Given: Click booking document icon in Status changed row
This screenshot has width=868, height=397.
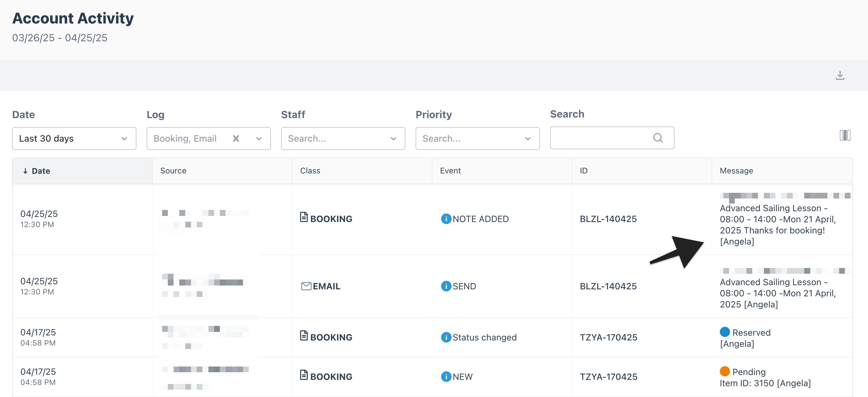Looking at the screenshot, I should click(x=304, y=335).
